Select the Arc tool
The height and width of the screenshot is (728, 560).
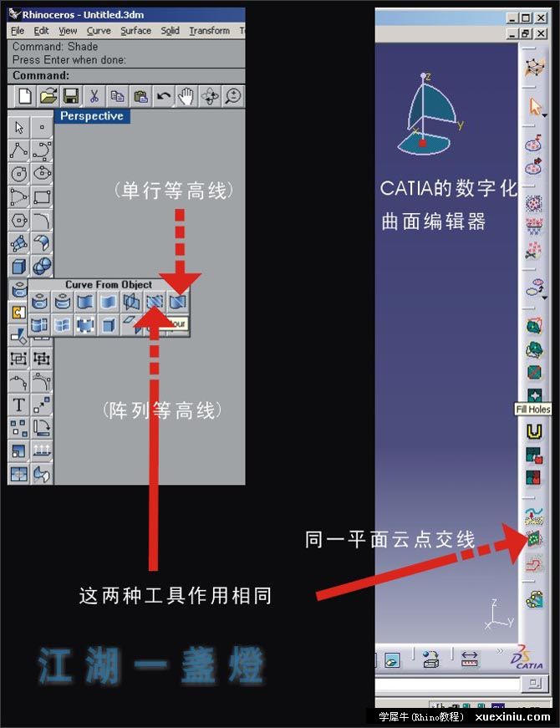(x=19, y=197)
